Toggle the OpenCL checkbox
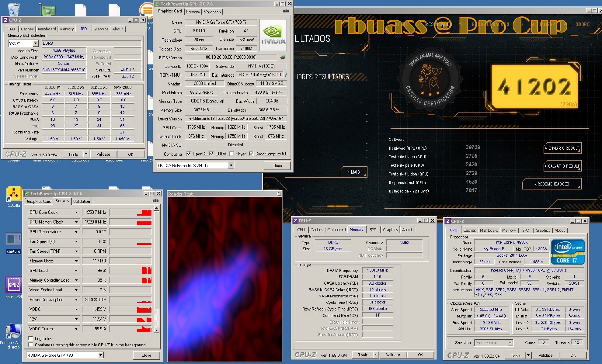The height and width of the screenshot is (364, 602). [x=189, y=154]
